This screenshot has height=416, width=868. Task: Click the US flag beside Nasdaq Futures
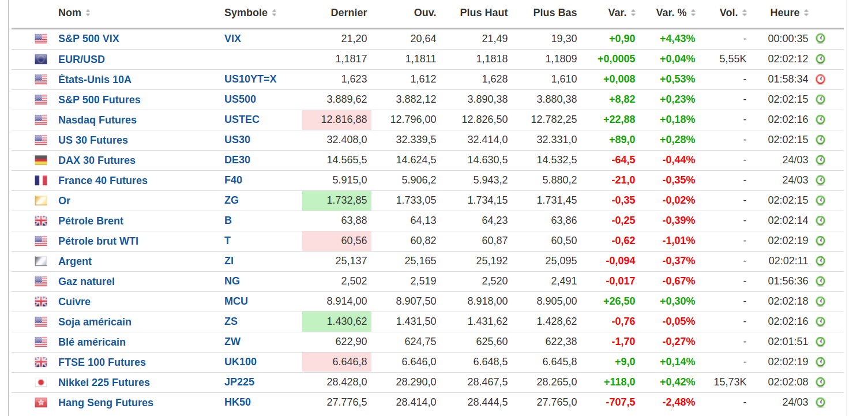(x=41, y=120)
